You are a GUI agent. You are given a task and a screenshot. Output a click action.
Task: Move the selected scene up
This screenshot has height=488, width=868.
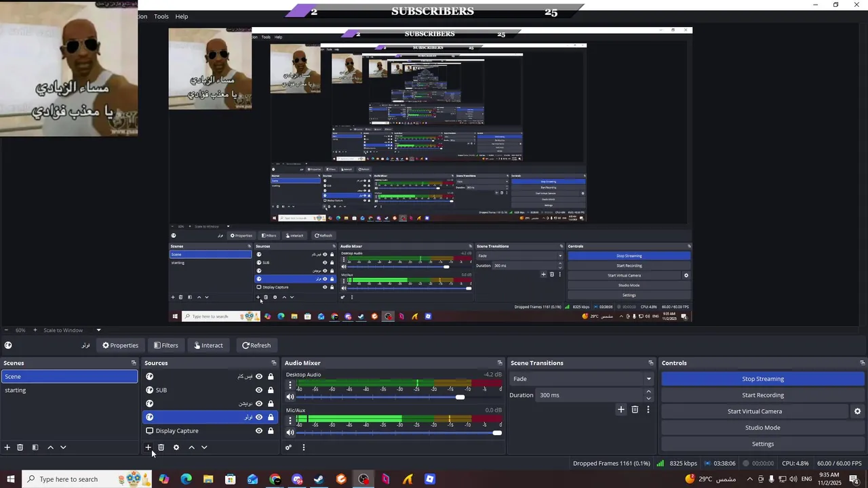(x=50, y=447)
